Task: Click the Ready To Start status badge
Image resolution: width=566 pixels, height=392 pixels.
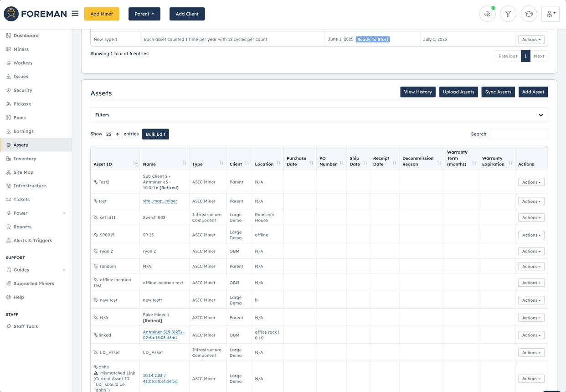Action: pyautogui.click(x=373, y=39)
